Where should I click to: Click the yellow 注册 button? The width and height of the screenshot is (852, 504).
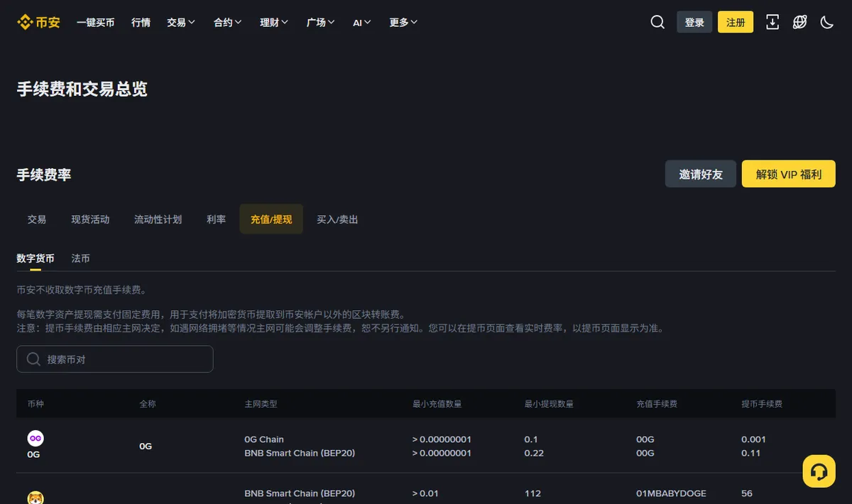pyautogui.click(x=736, y=22)
